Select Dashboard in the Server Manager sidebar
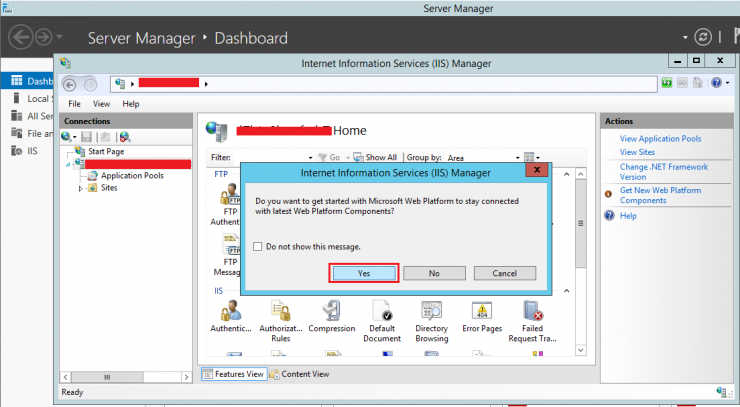This screenshot has width=740, height=407. [28, 81]
